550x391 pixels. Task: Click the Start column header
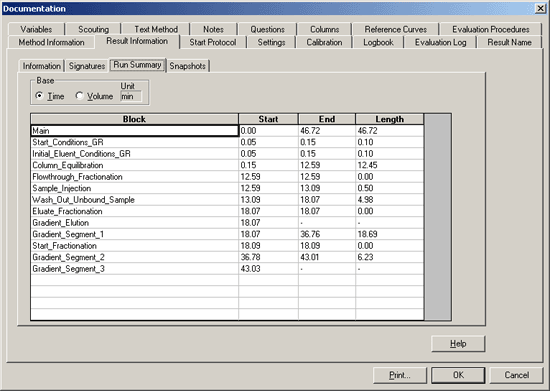point(268,119)
